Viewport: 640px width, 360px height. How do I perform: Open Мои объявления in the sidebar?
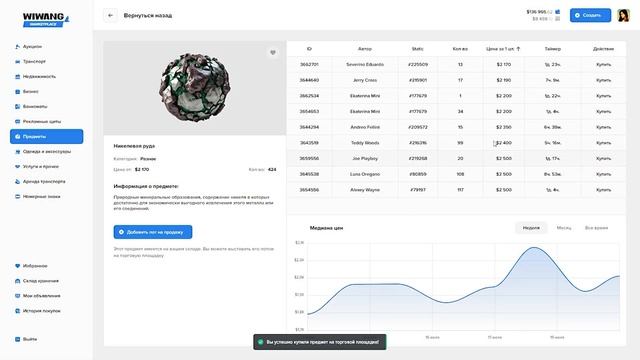pyautogui.click(x=41, y=296)
